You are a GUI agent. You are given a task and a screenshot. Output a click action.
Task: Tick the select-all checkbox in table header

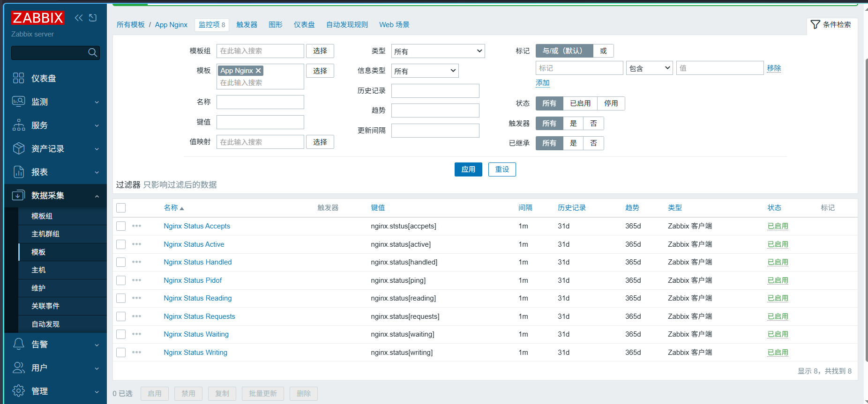point(121,208)
